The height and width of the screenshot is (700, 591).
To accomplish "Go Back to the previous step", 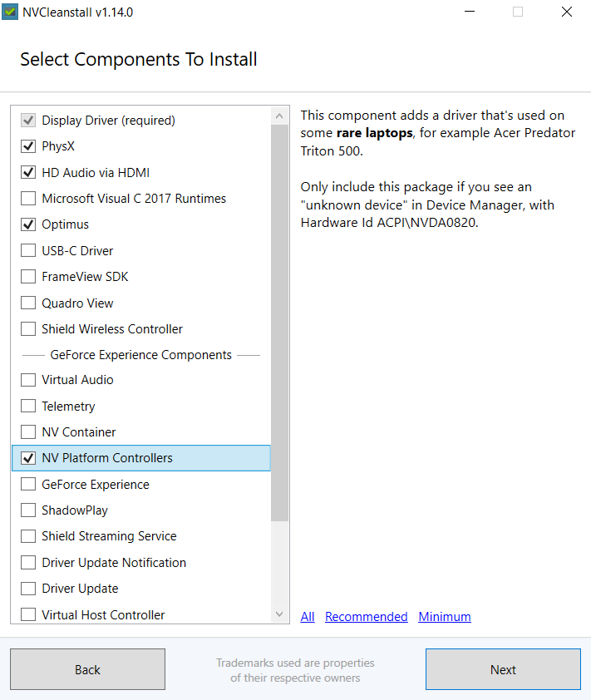I will tap(87, 670).
